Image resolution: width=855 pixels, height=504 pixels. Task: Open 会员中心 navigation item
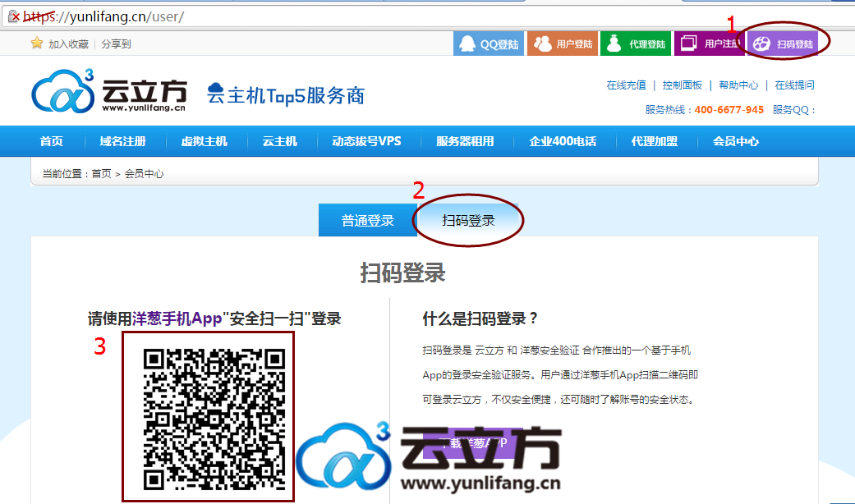click(736, 141)
